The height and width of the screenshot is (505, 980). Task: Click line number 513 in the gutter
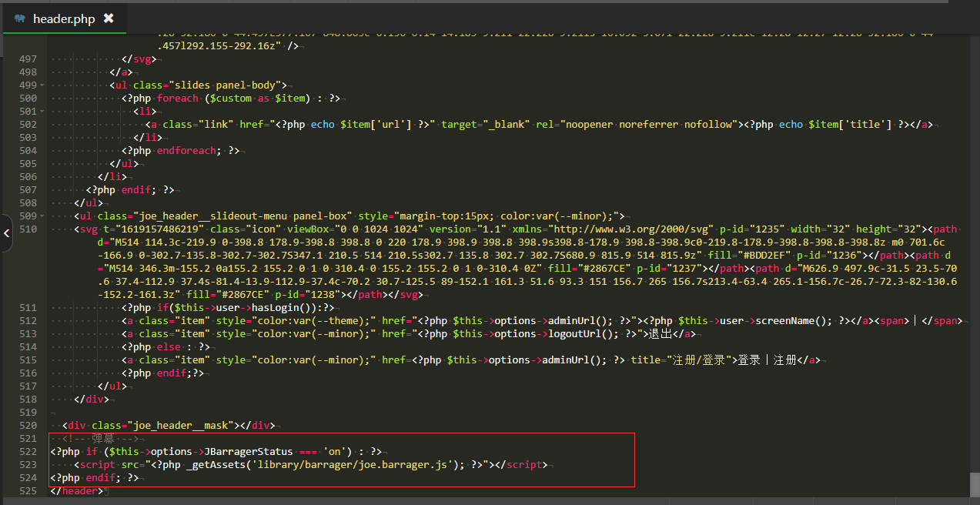pyautogui.click(x=28, y=333)
